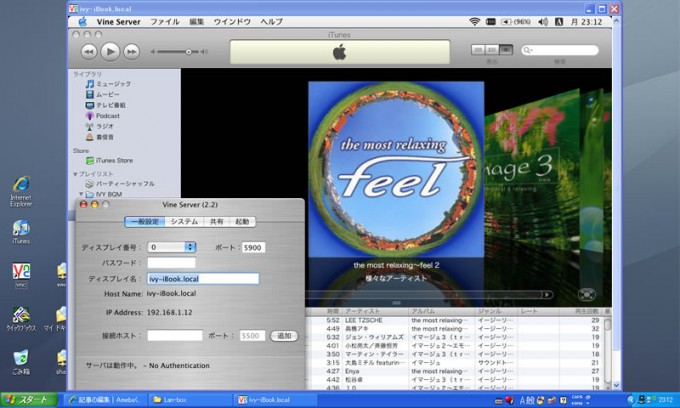Switch to Cover Flow view button
The image size is (680, 408).
click(506, 49)
